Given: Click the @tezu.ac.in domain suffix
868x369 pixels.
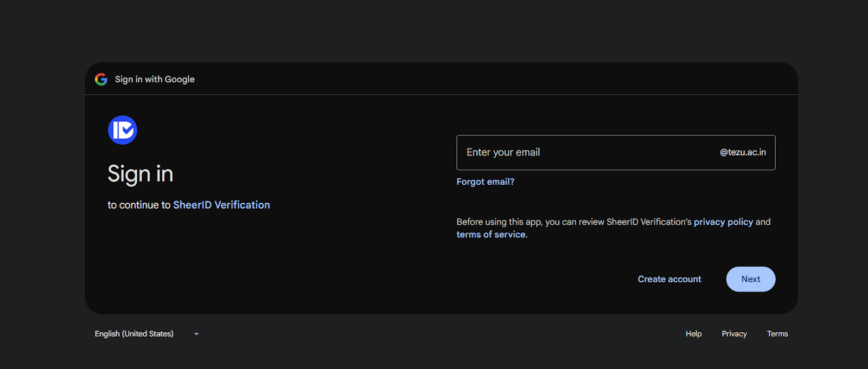Looking at the screenshot, I should [x=743, y=152].
